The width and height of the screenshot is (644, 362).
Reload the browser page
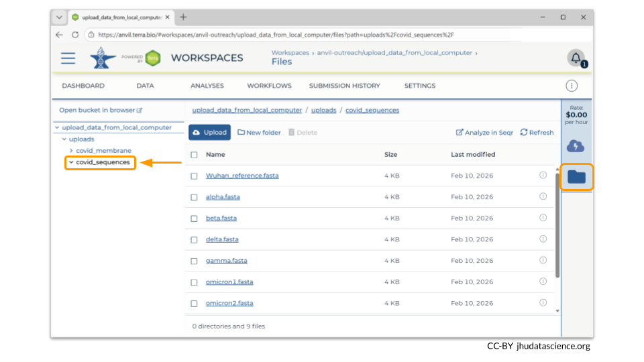click(75, 35)
